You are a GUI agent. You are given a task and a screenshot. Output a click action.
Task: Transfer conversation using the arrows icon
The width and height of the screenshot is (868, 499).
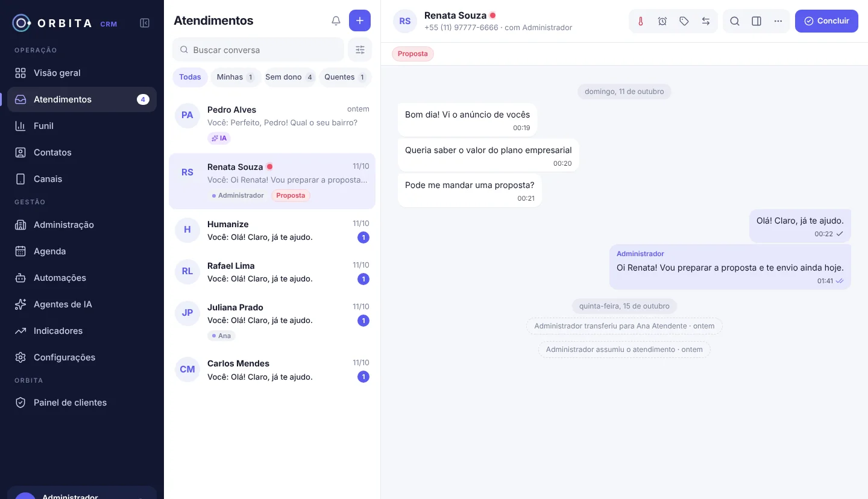pyautogui.click(x=706, y=21)
